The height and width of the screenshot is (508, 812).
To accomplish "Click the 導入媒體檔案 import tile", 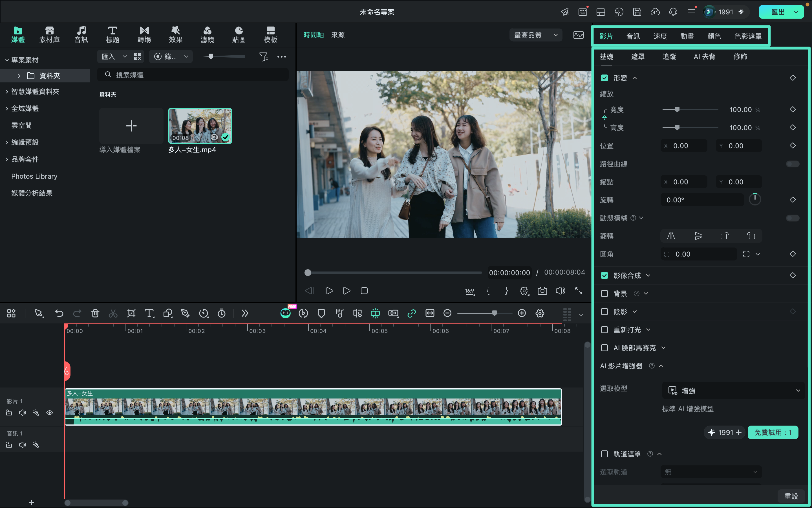I will point(131,126).
